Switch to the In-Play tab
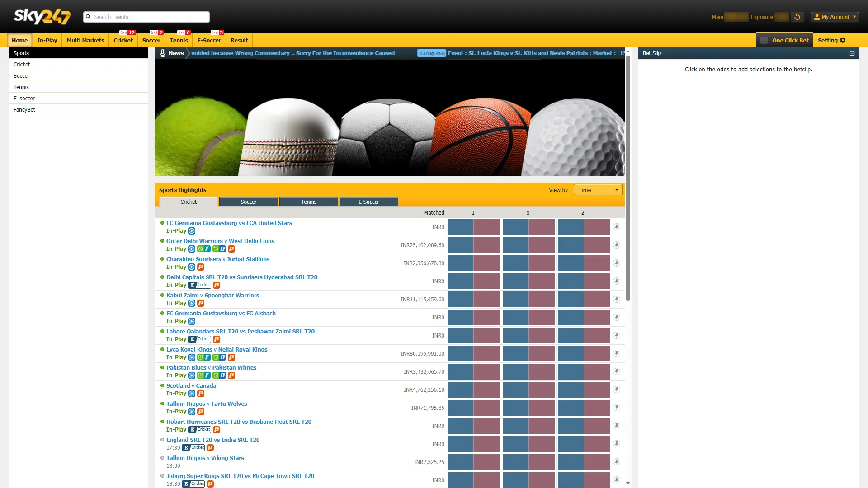The height and width of the screenshot is (488, 868). coord(47,40)
